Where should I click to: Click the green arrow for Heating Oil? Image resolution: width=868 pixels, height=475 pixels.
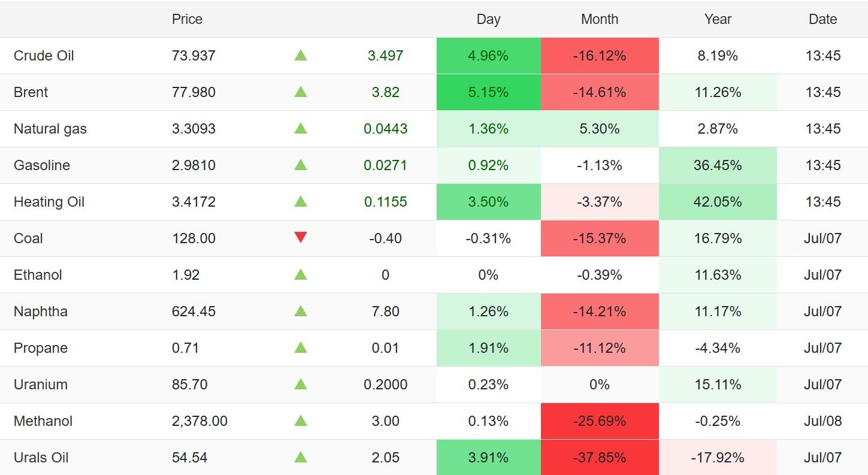point(301,201)
